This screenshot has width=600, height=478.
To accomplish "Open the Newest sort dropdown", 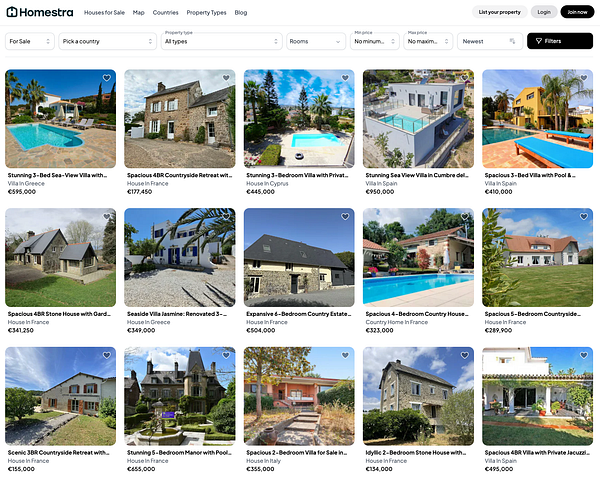I will tap(490, 41).
